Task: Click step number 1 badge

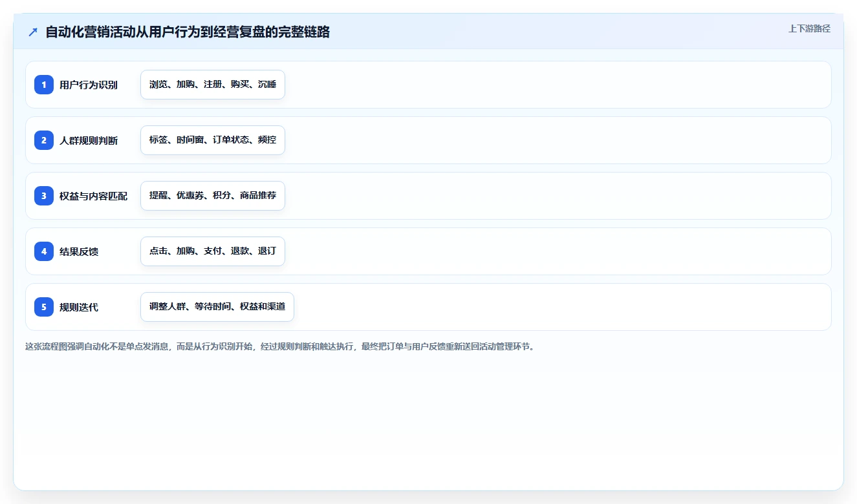Action: tap(44, 85)
